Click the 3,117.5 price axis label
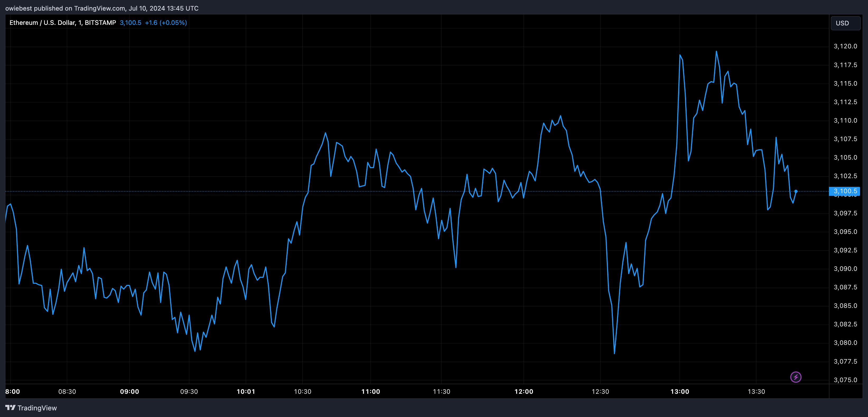The width and height of the screenshot is (868, 417). coord(845,65)
